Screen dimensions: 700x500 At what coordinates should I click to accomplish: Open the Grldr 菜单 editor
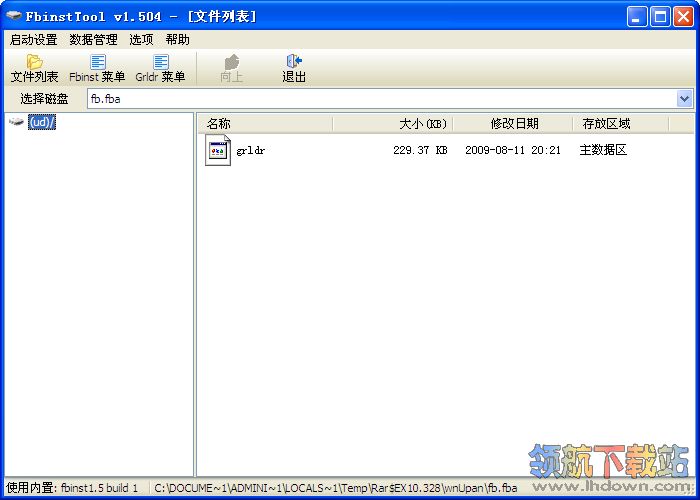click(160, 69)
